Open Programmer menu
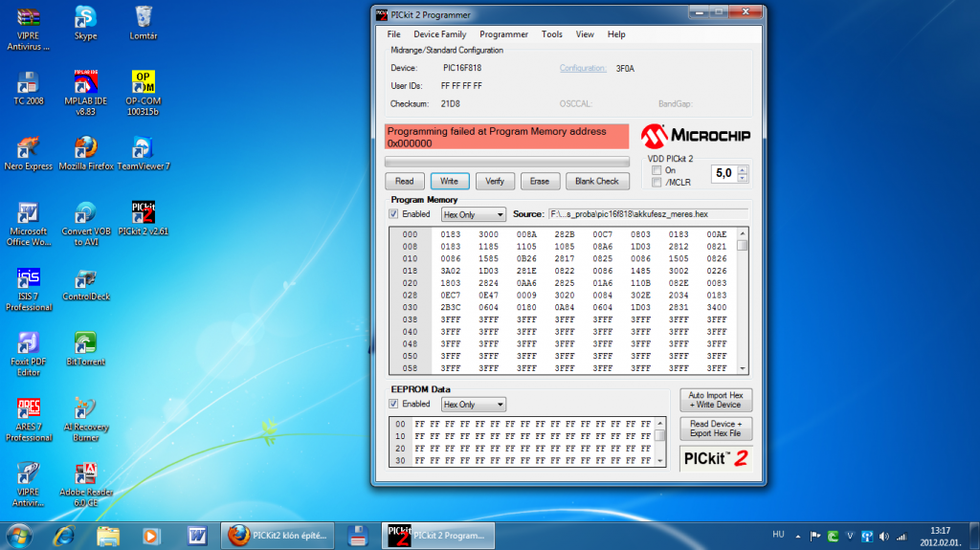The image size is (980, 550). click(x=503, y=34)
